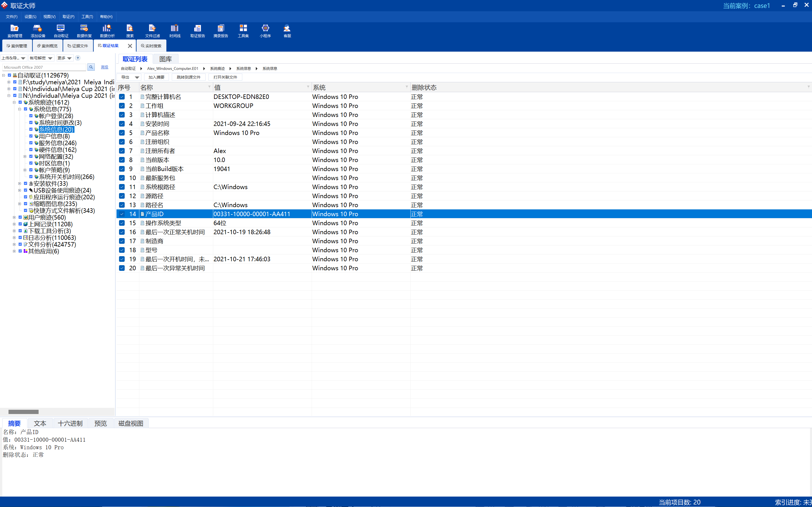Click the tree panel horizontal scrollbar
The width and height of the screenshot is (812, 507).
coord(23,411)
